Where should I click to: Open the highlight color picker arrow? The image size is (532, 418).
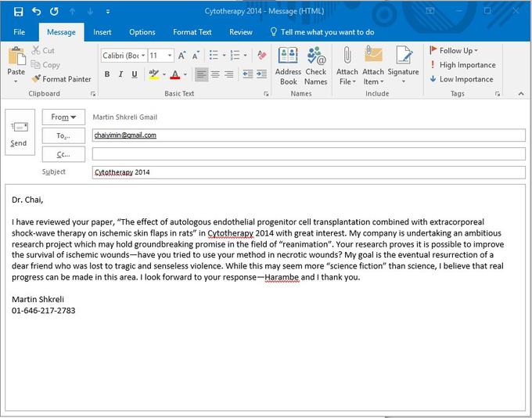tap(164, 74)
